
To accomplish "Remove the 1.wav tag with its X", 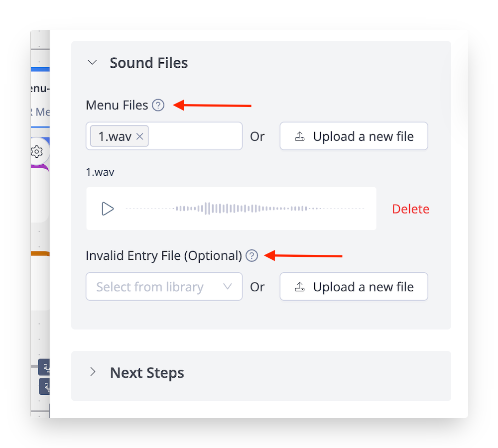I will pos(140,136).
